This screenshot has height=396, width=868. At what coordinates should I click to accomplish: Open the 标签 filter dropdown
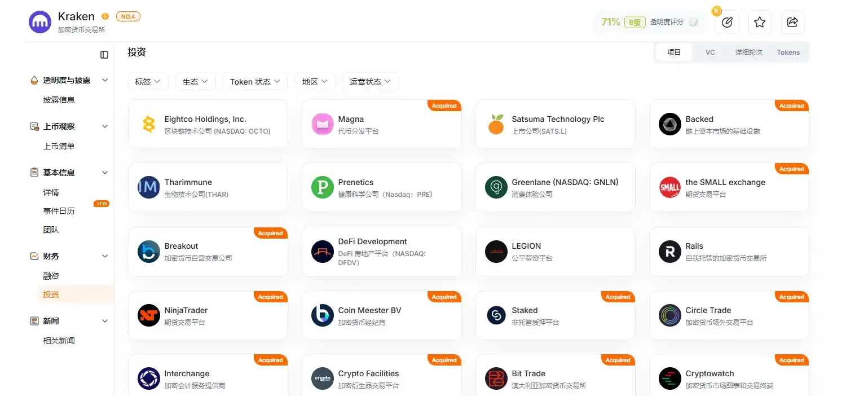point(148,81)
